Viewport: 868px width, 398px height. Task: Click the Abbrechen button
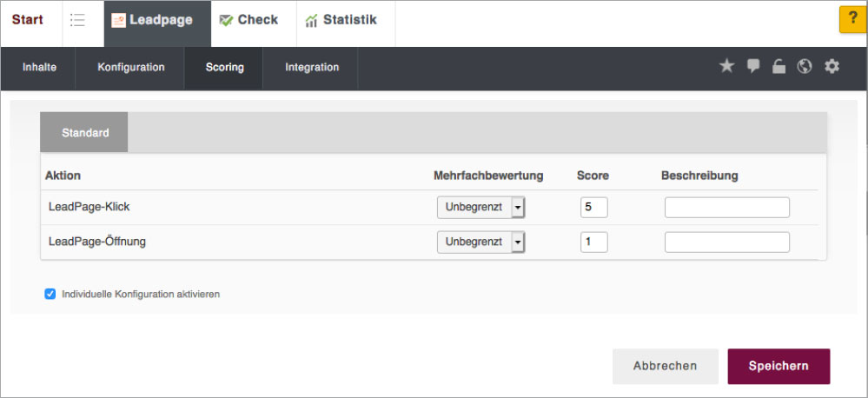[x=665, y=366]
